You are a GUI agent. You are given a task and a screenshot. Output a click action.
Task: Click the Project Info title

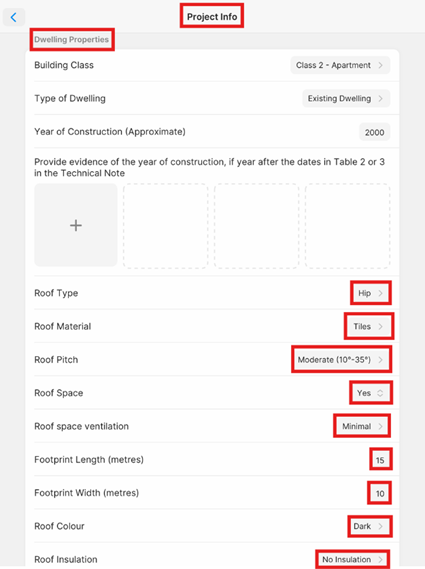pos(212,17)
